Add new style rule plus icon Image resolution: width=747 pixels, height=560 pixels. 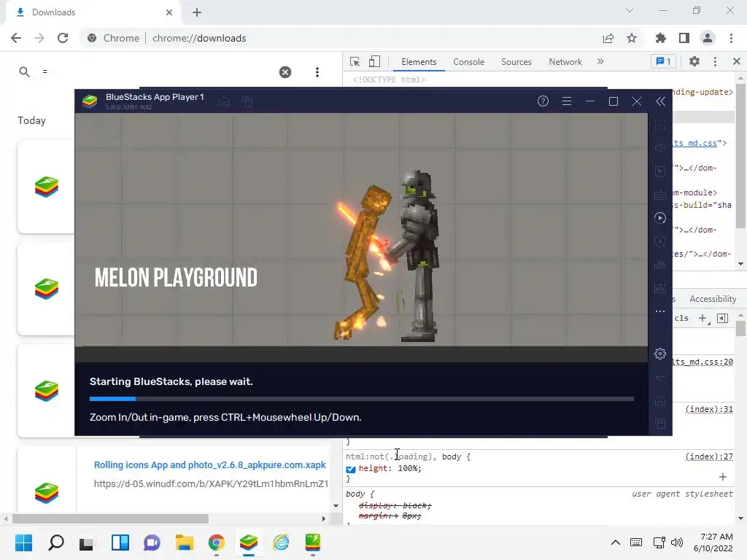(x=703, y=318)
